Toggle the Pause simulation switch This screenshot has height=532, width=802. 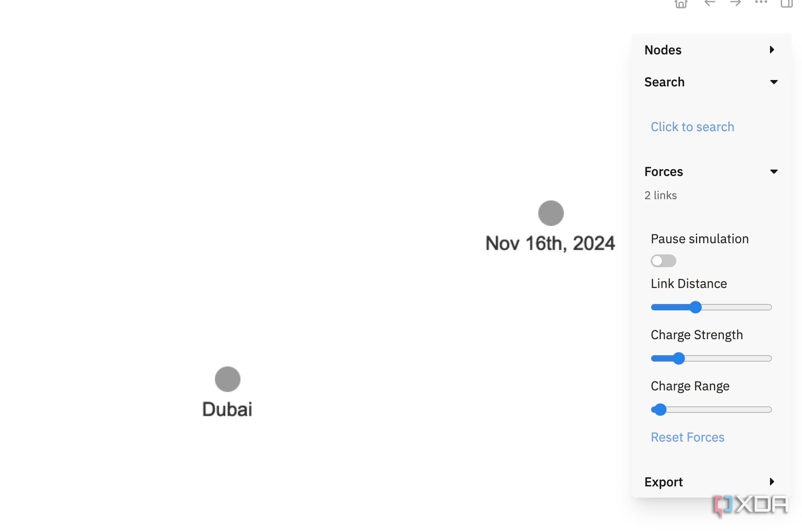[663, 261]
